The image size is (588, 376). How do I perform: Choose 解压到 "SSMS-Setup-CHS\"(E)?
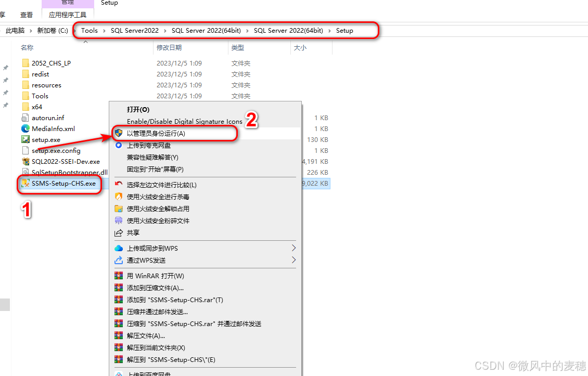pyautogui.click(x=171, y=359)
